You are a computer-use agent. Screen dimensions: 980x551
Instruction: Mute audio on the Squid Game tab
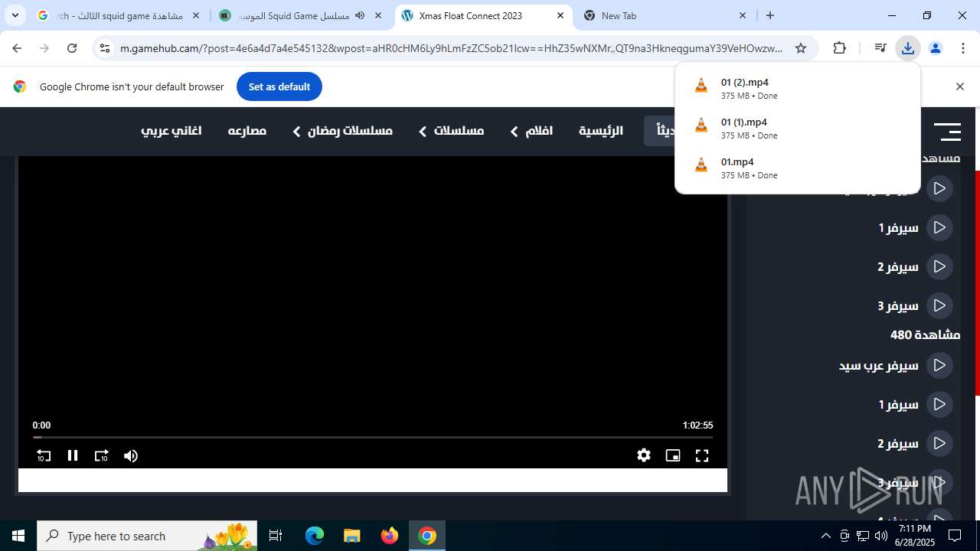pos(360,15)
